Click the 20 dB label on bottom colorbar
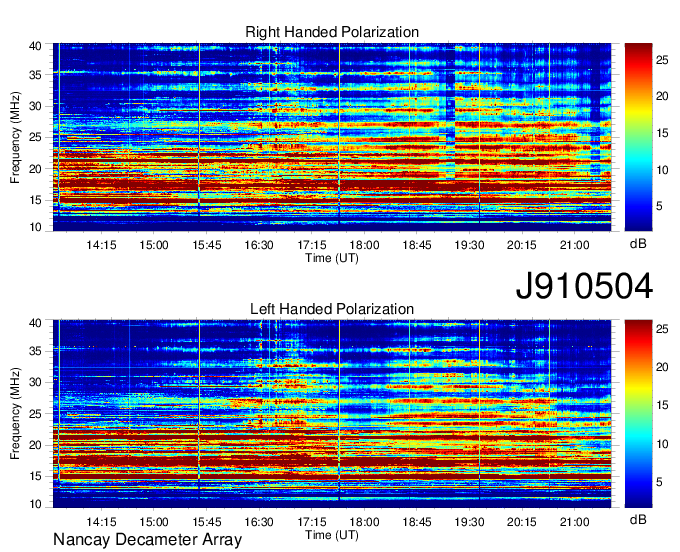Screen dimensions: 680x552 [662, 367]
